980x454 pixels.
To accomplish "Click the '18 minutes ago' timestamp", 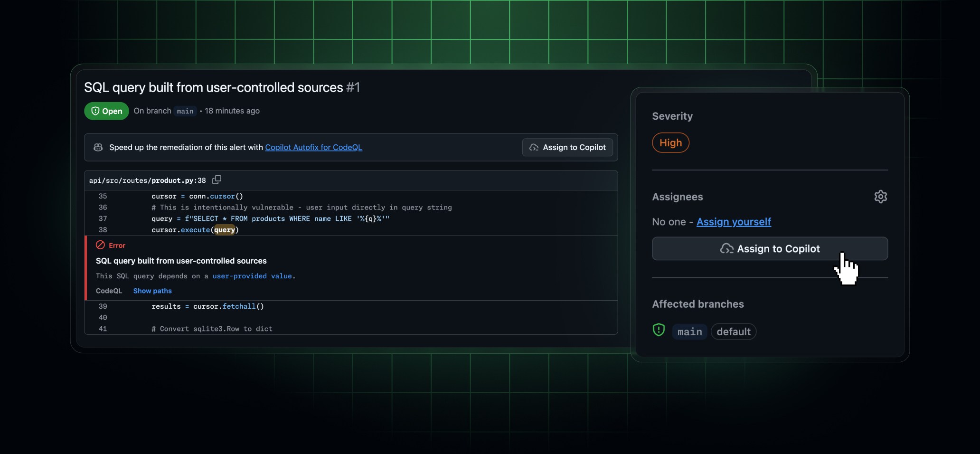I will [x=232, y=111].
